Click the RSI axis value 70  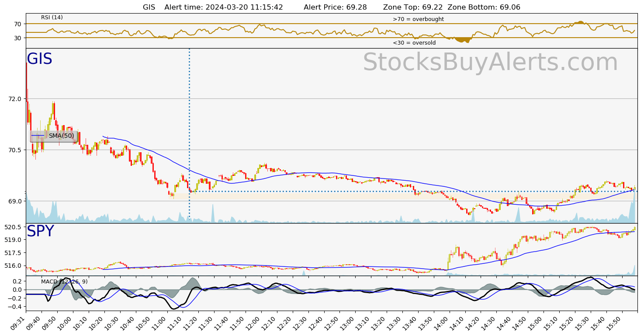(x=17, y=24)
